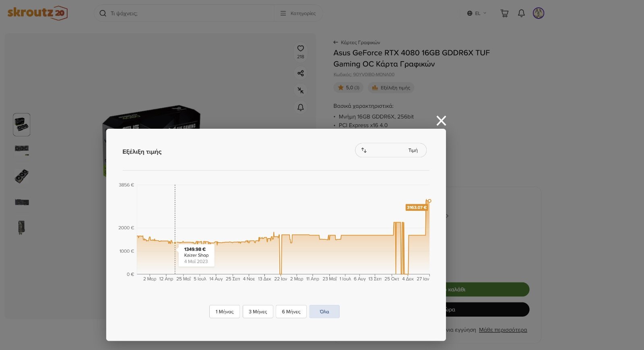Select the 1 Μήνας range
The height and width of the screenshot is (350, 644).
225,312
